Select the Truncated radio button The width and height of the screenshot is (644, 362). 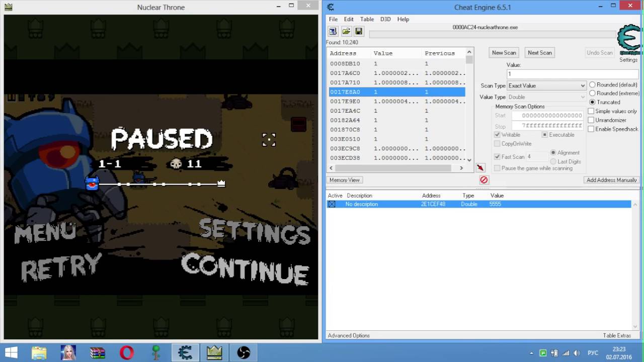(x=592, y=102)
